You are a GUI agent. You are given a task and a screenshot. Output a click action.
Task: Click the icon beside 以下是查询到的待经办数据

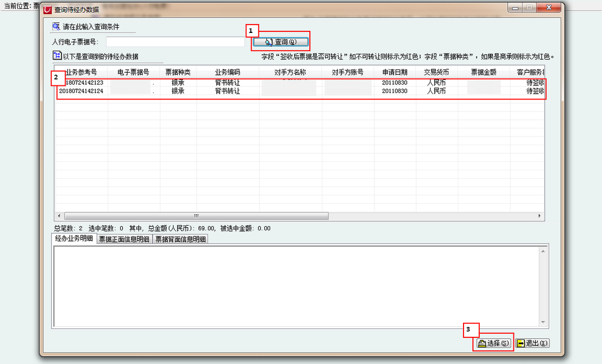[x=57, y=56]
